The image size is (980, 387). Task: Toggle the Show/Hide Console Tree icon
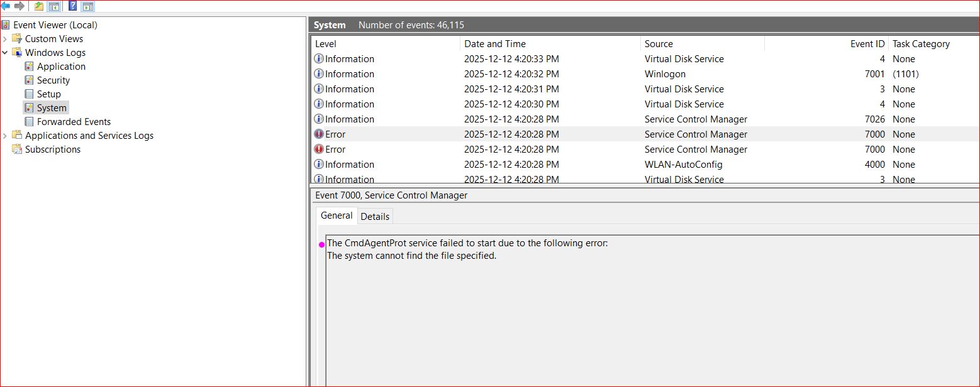pyautogui.click(x=54, y=6)
